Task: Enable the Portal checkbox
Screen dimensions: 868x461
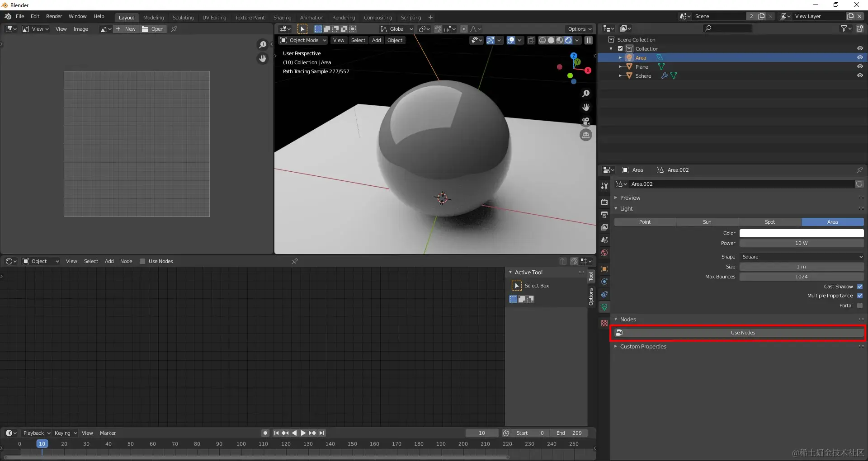Action: (x=860, y=306)
